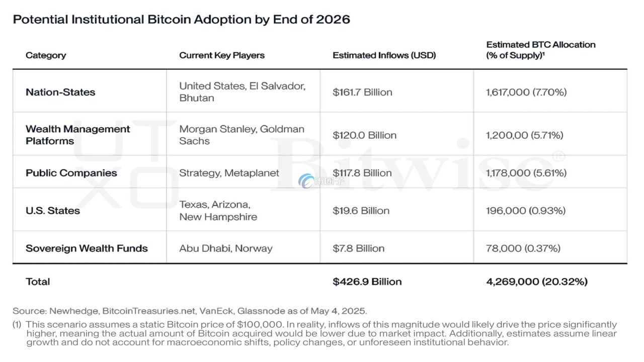Click the 4,269,000 (20.32%) total allocation
Viewport: 644px width, 362px height.
[537, 282]
